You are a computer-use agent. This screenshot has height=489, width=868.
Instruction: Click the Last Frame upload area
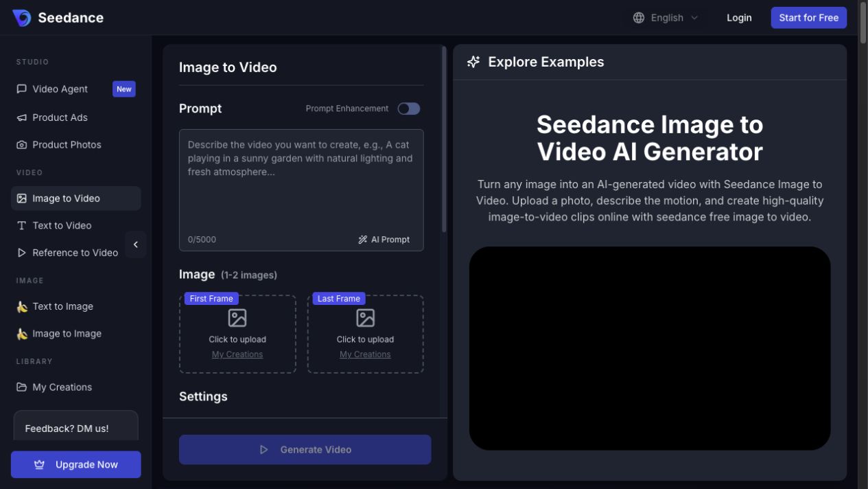coord(366,334)
